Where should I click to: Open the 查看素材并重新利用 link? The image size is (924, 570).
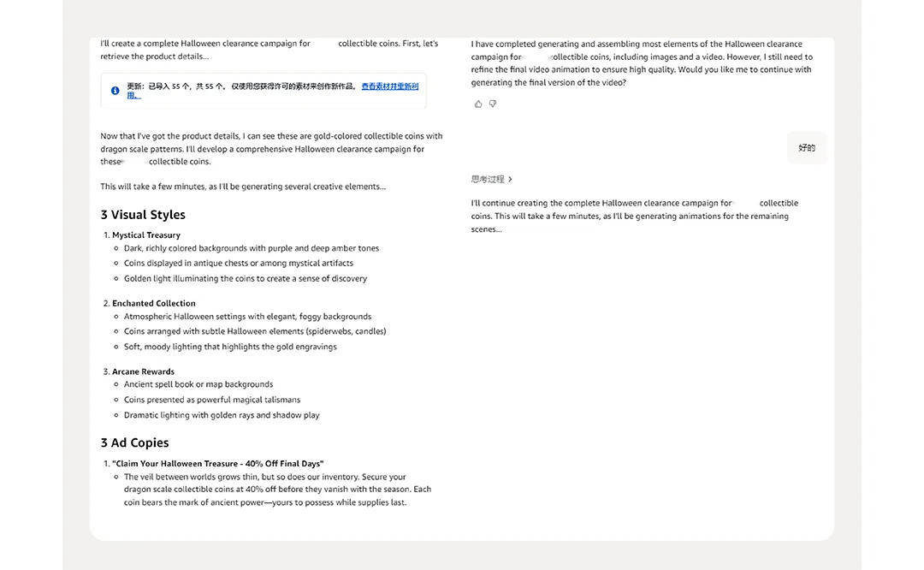coord(389,86)
